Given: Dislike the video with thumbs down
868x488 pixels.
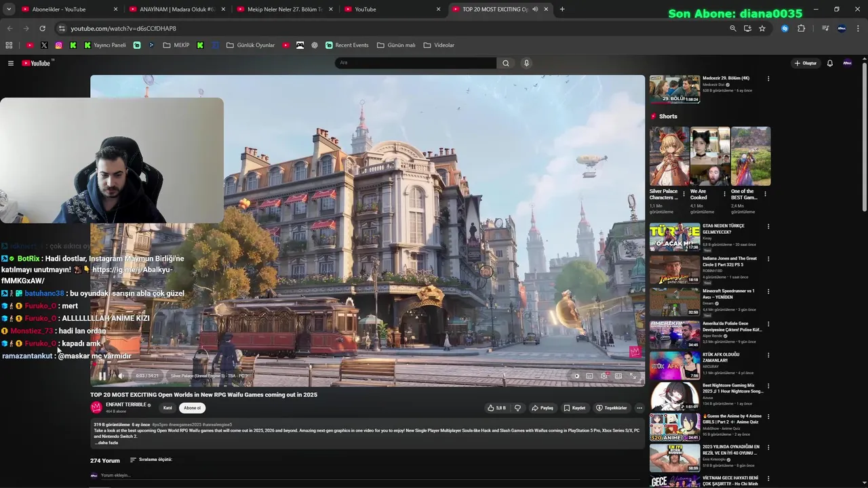Looking at the screenshot, I should tap(517, 408).
